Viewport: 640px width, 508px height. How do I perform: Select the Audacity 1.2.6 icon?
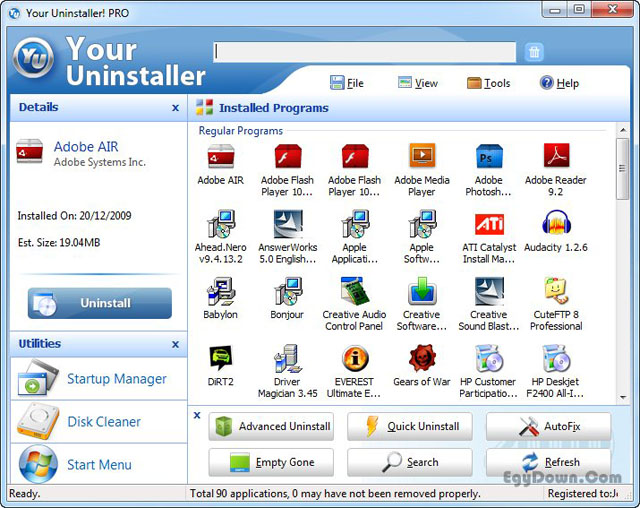[x=556, y=223]
